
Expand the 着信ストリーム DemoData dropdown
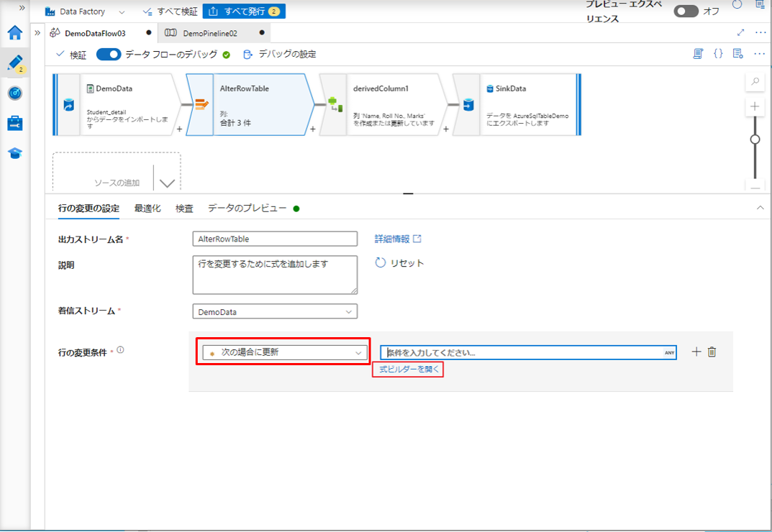[275, 312]
